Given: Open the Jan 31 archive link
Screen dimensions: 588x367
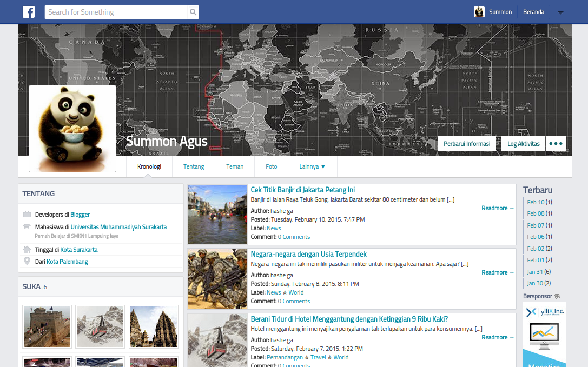Looking at the screenshot, I should [x=535, y=272].
